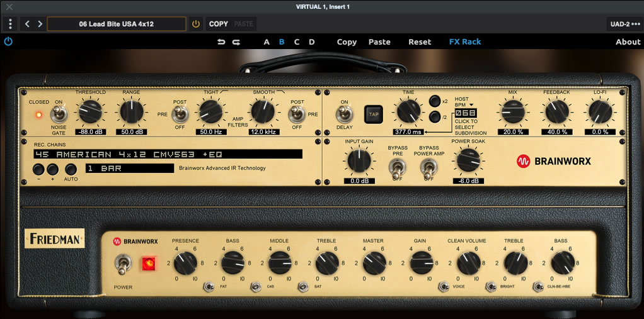Open the About page

click(x=628, y=42)
